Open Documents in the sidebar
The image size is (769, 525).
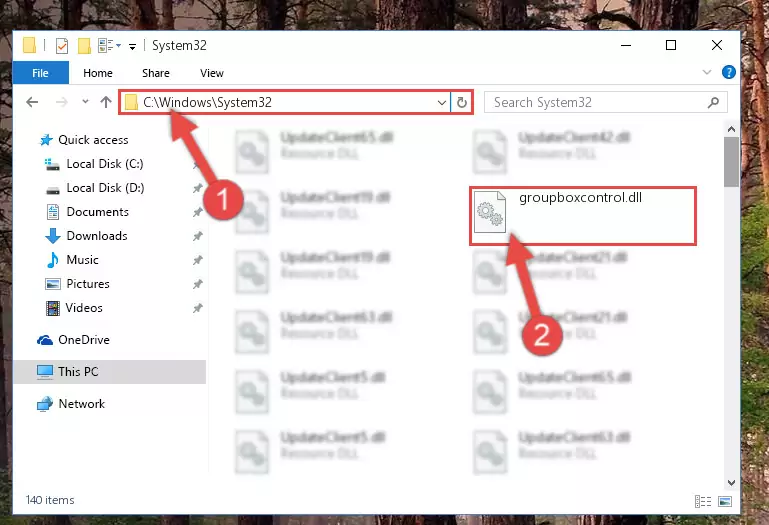98,212
